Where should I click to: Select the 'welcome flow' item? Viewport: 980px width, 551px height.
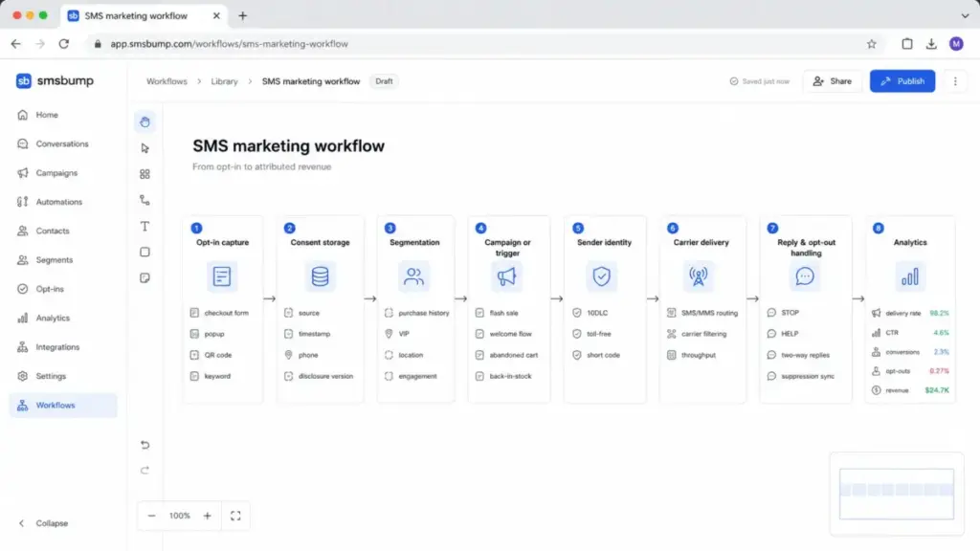(503, 334)
